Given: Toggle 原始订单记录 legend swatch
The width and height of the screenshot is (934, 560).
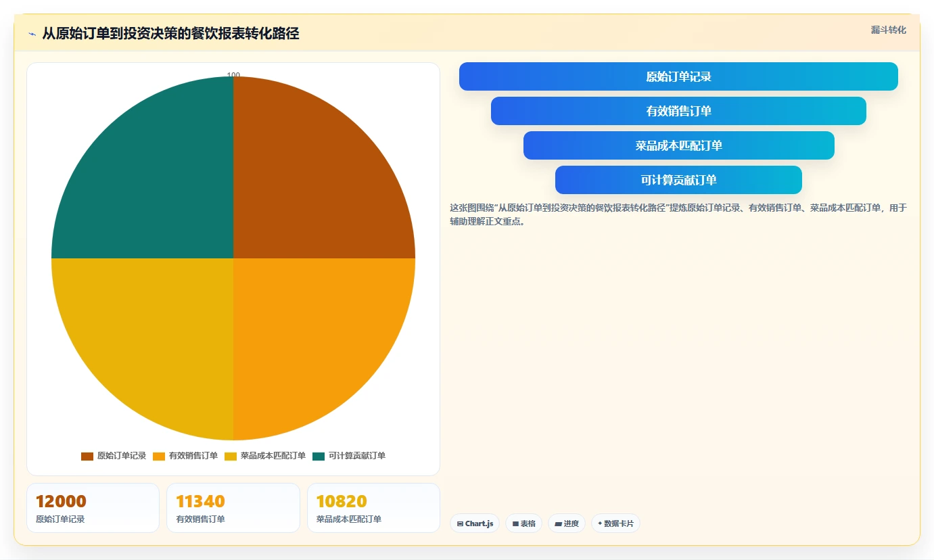Looking at the screenshot, I should point(87,457).
